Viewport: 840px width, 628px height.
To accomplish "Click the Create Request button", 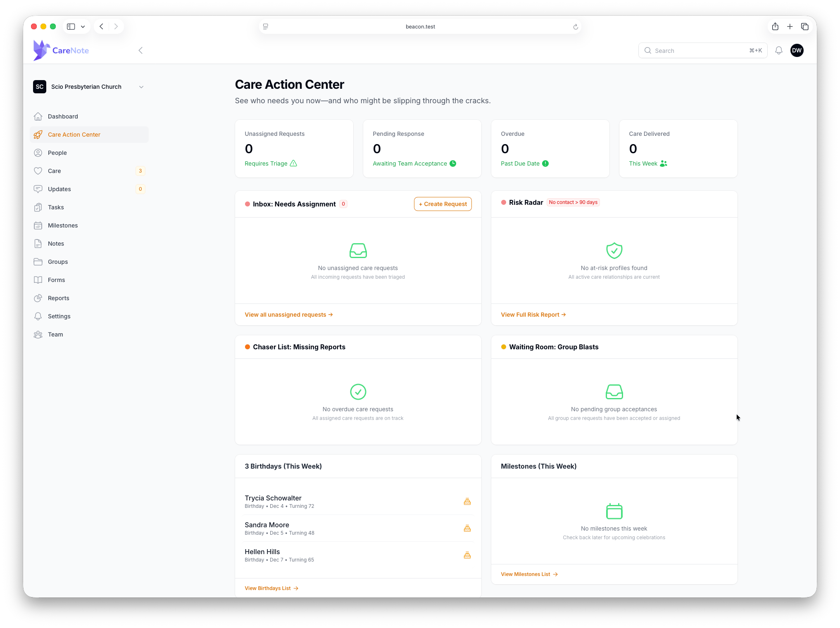I will 442,204.
